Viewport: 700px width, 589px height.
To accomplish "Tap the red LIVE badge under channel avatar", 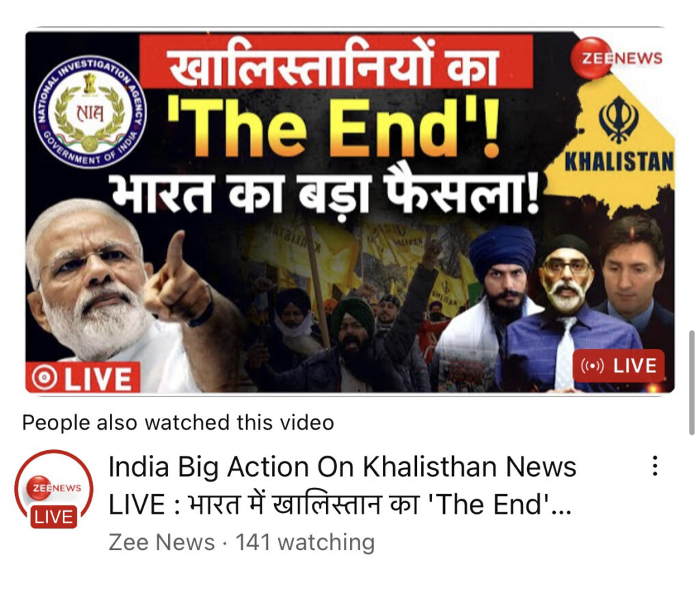I will coord(53,517).
